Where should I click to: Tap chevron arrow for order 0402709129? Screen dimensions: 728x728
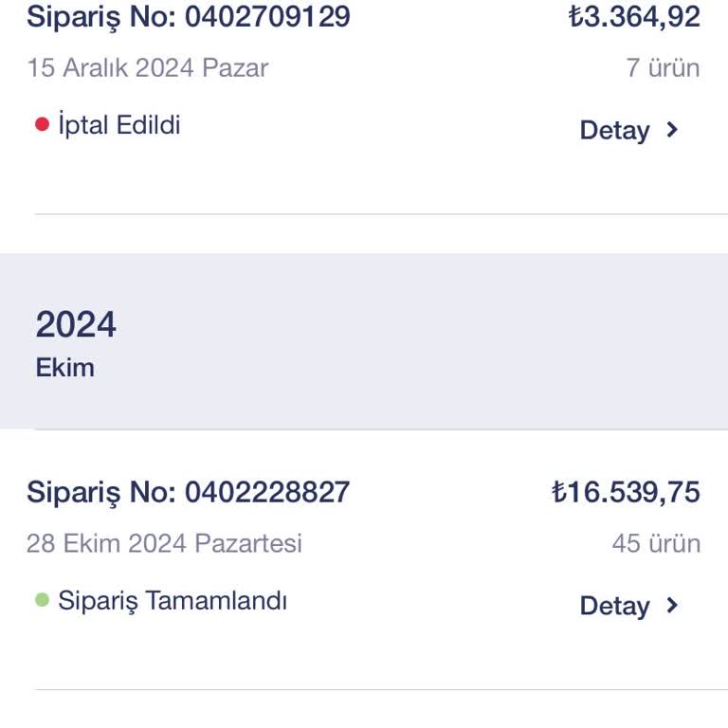point(672,130)
